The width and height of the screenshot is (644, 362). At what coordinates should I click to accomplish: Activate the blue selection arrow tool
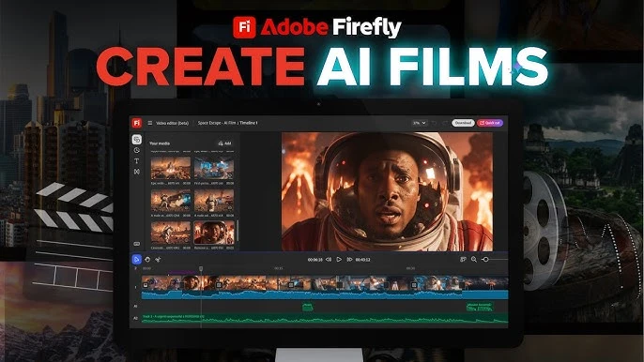pos(137,260)
